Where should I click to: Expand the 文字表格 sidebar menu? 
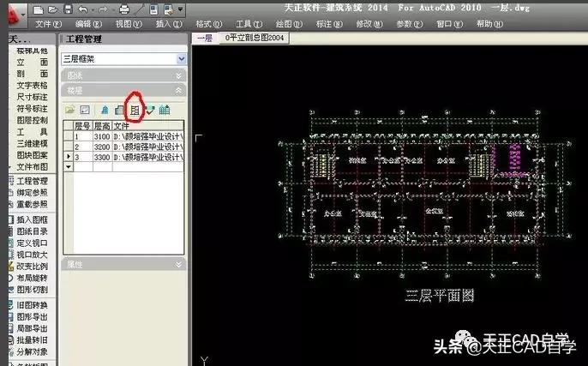tap(33, 86)
